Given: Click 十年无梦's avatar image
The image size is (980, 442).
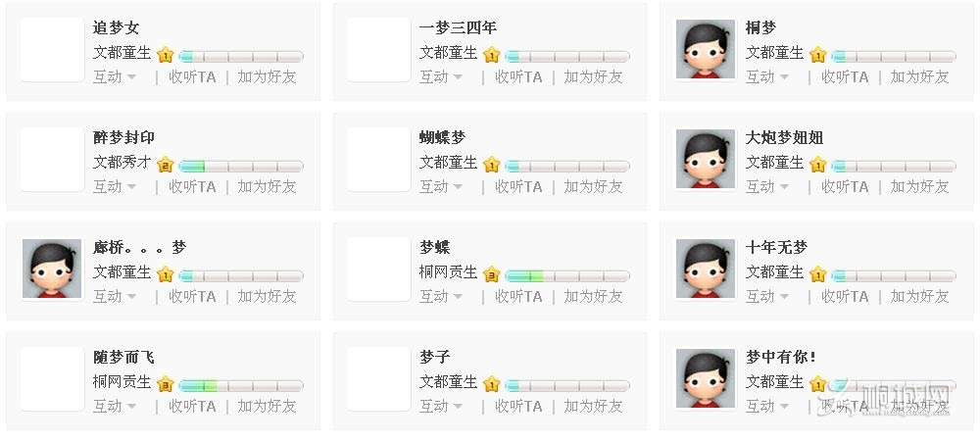Looking at the screenshot, I should 705,269.
